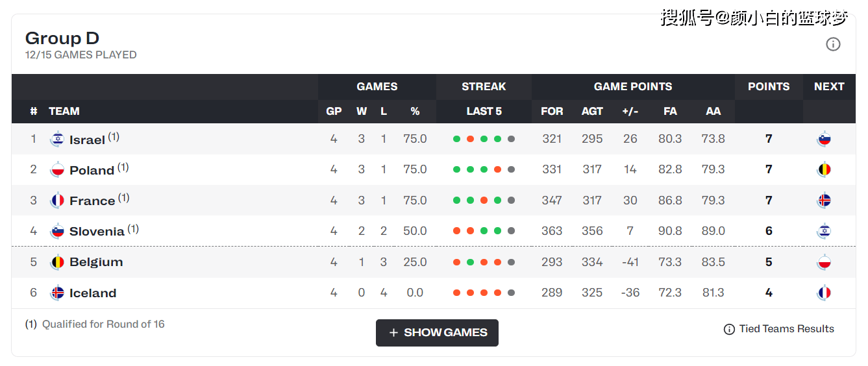Screen dimensions: 868x366
Task: Click Israel's flag icon in team column
Action: pos(57,139)
